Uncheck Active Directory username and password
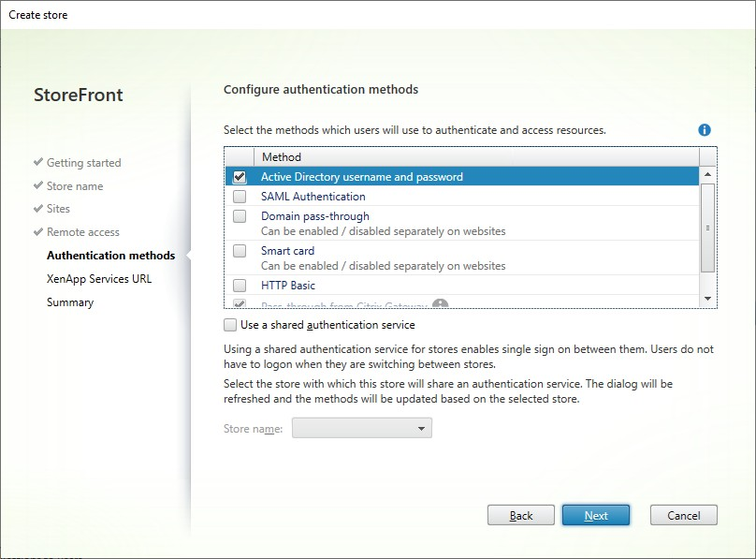 pos(240,175)
